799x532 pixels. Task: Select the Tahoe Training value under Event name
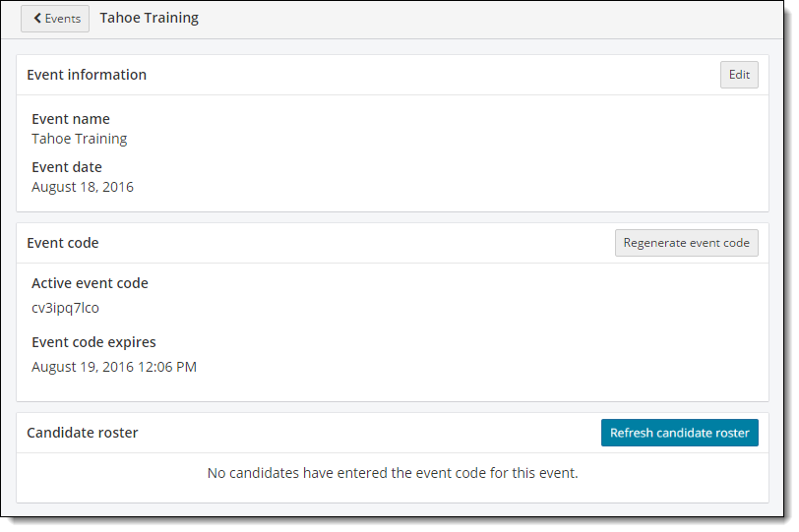[79, 139]
